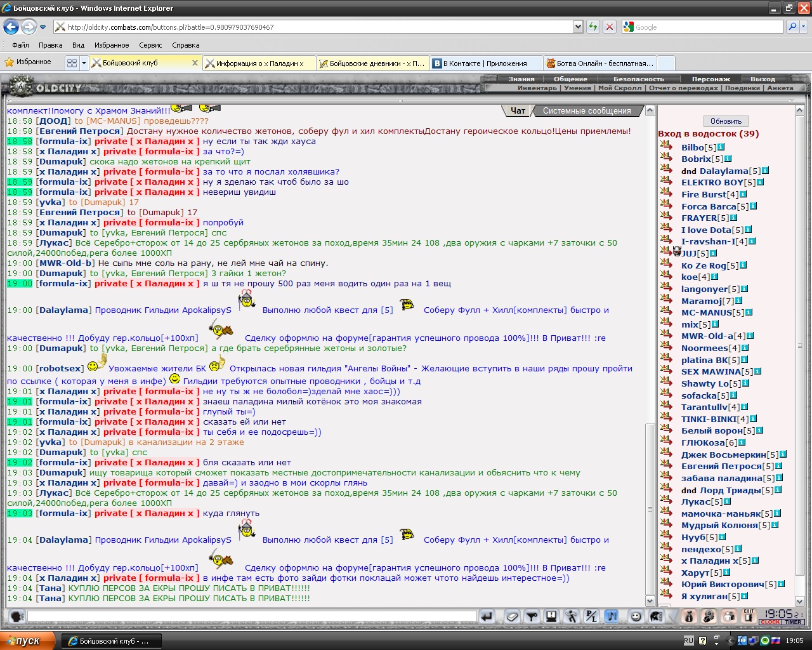Go back with the browser Back arrow

click(x=11, y=27)
